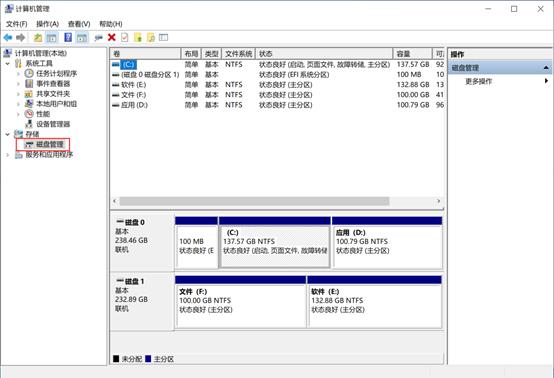Click the 存储 storage icon in tree
Image resolution: width=554 pixels, height=378 pixels.
[18, 134]
